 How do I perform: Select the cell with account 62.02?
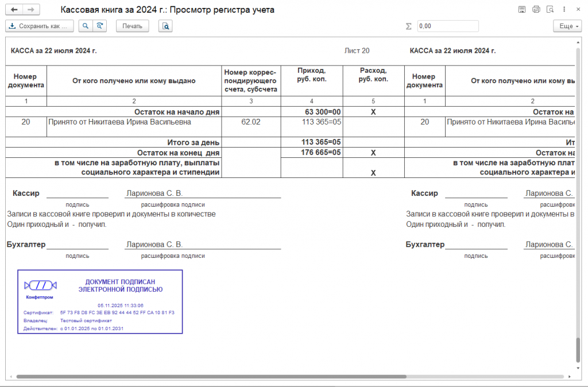pos(251,127)
